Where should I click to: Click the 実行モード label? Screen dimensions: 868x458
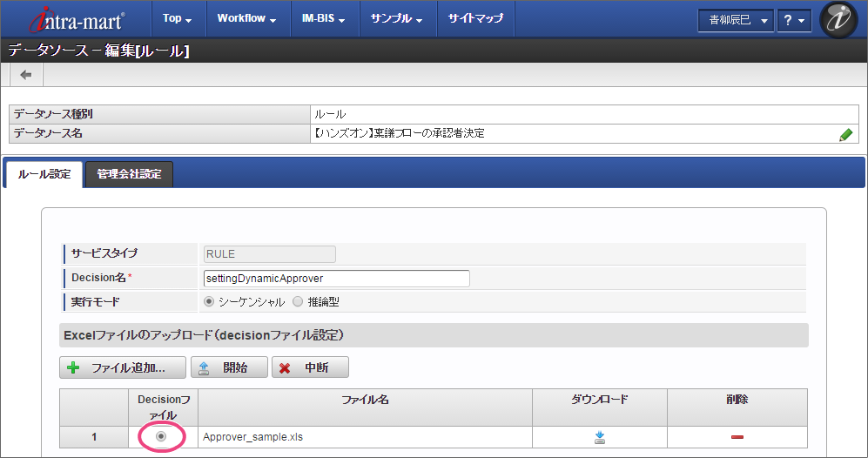pyautogui.click(x=95, y=302)
